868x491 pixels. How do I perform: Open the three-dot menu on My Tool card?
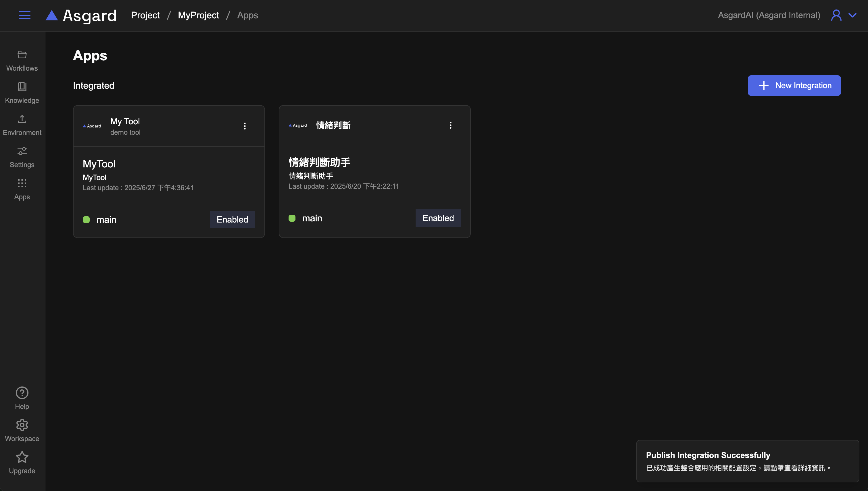pyautogui.click(x=245, y=126)
